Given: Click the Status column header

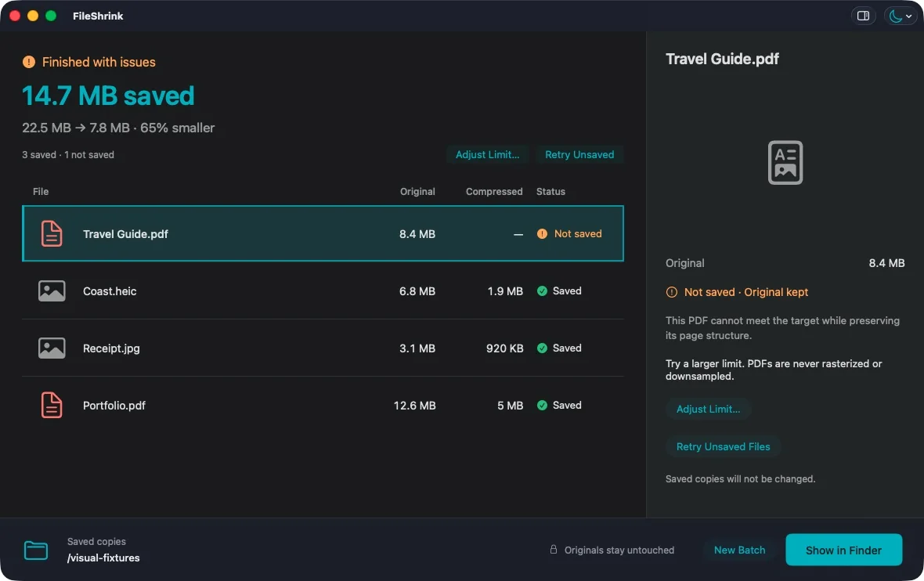Looking at the screenshot, I should [550, 192].
